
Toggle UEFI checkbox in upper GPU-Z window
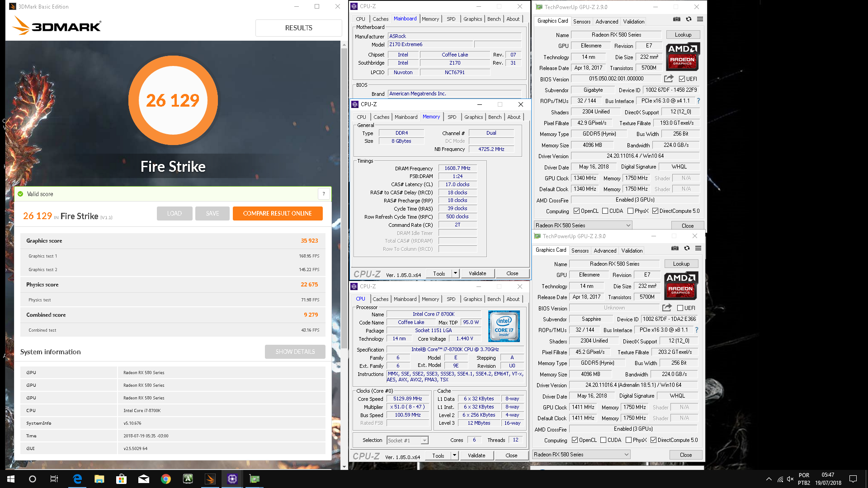click(x=682, y=79)
